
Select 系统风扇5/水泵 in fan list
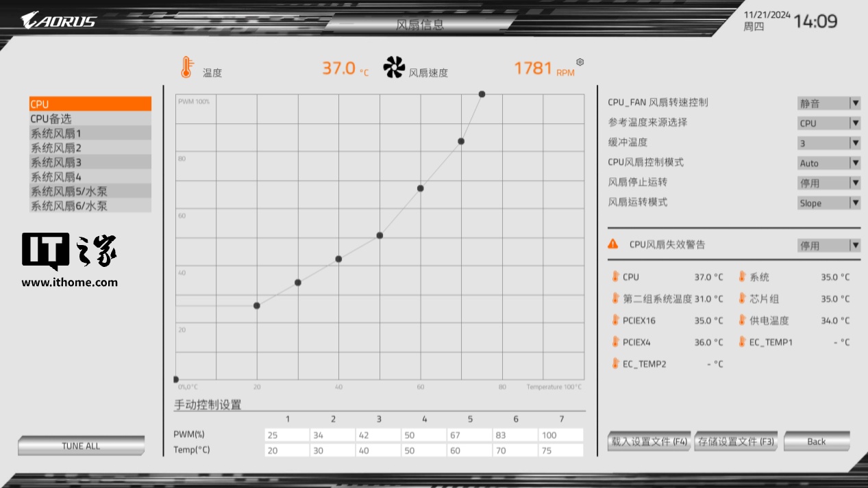90,191
